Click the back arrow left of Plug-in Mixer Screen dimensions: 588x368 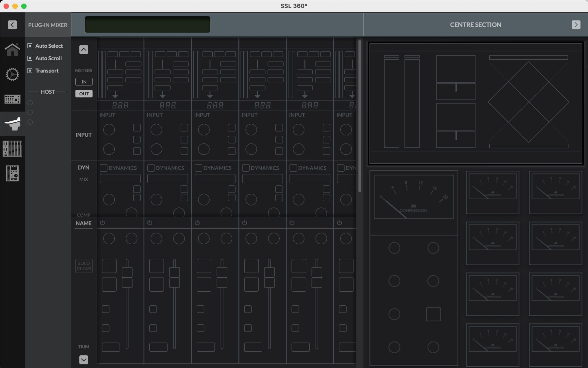click(12, 25)
